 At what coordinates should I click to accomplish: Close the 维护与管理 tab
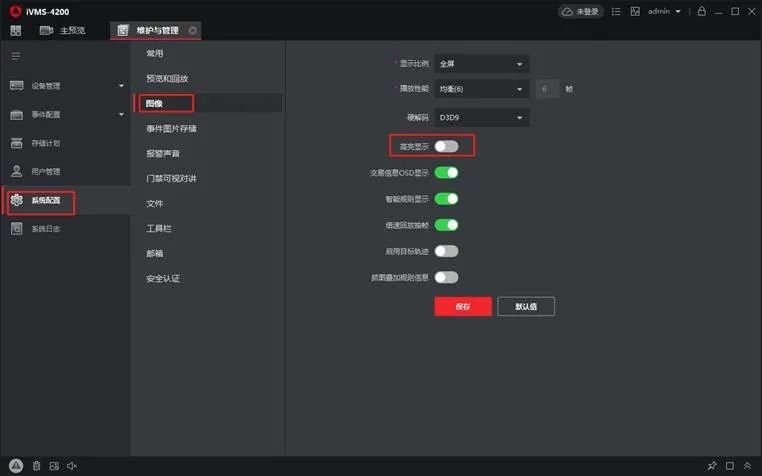(x=193, y=30)
